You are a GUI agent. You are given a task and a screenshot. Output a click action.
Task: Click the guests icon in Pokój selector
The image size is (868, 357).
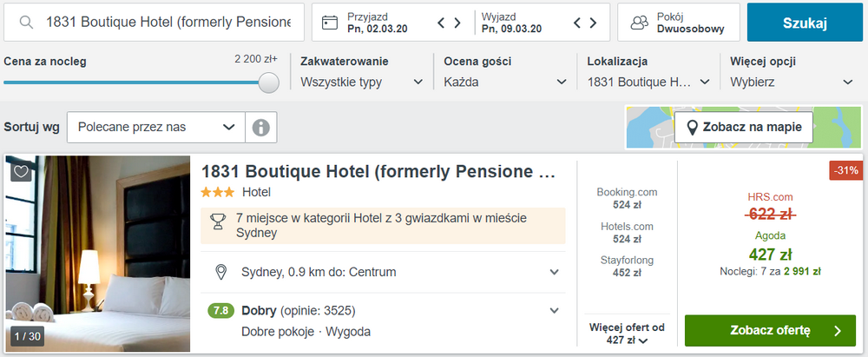pos(640,23)
